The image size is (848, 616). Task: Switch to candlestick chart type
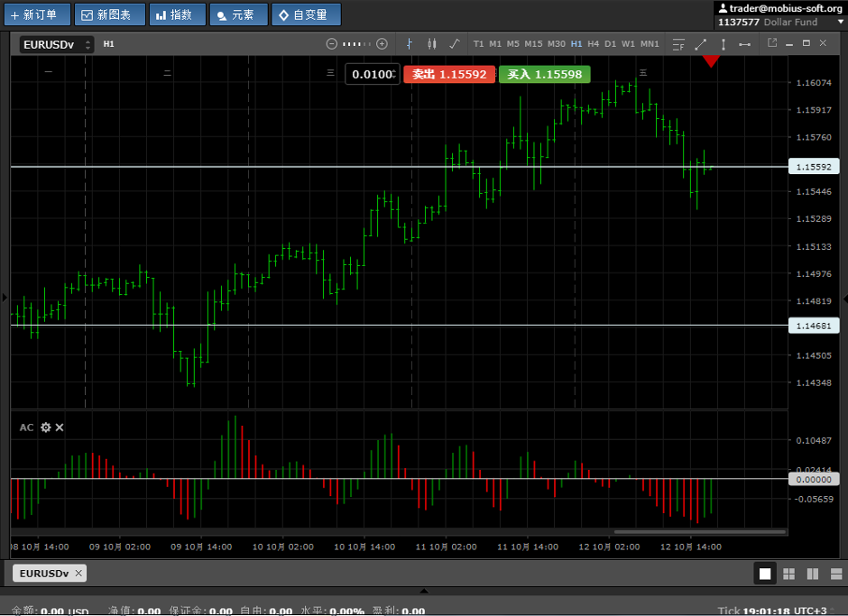click(x=431, y=44)
